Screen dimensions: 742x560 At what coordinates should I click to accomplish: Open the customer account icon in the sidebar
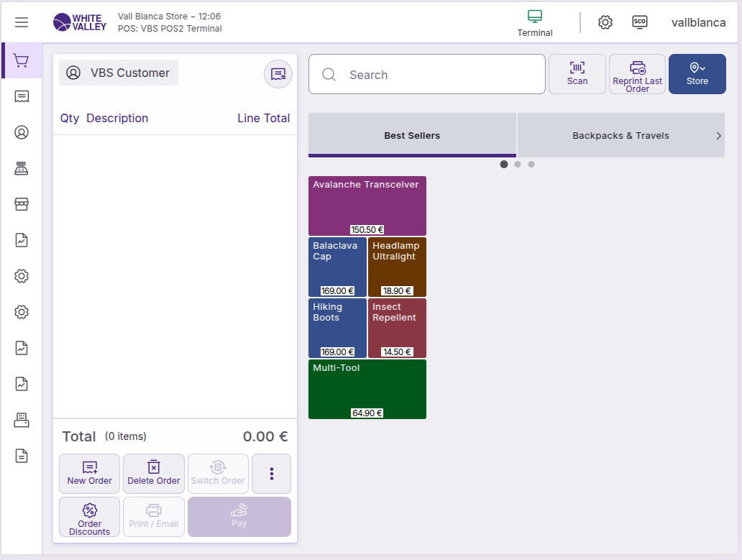pos(22,132)
